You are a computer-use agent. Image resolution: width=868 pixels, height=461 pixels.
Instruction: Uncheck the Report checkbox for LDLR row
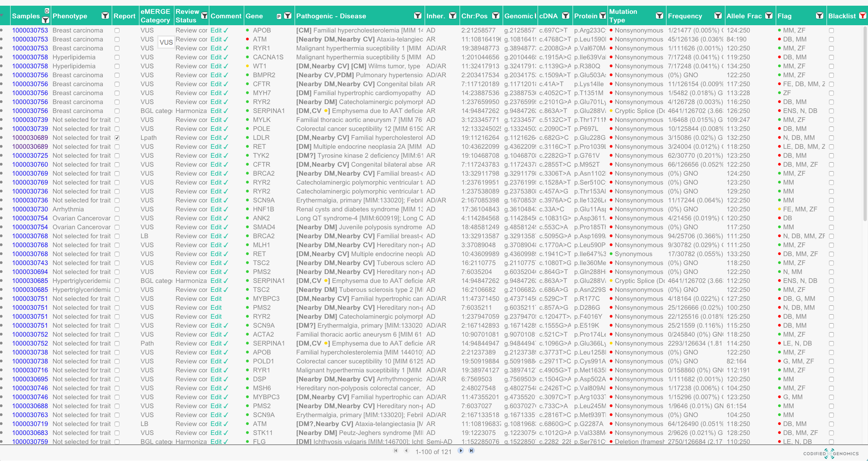coord(117,138)
